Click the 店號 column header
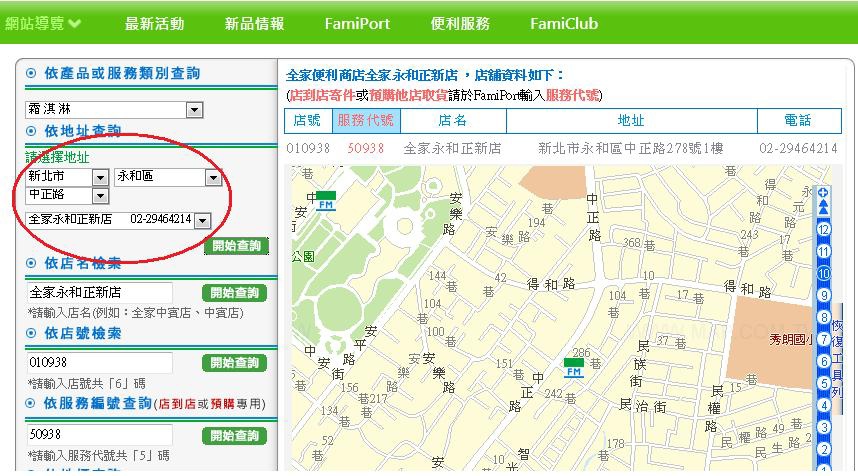This screenshot has height=476, width=858. pos(308,120)
